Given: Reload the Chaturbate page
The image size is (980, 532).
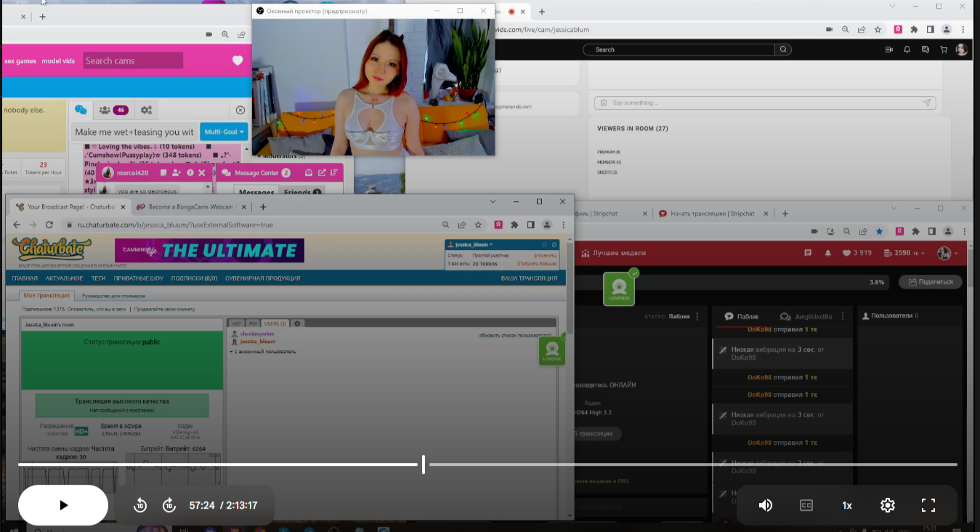Looking at the screenshot, I should [49, 225].
